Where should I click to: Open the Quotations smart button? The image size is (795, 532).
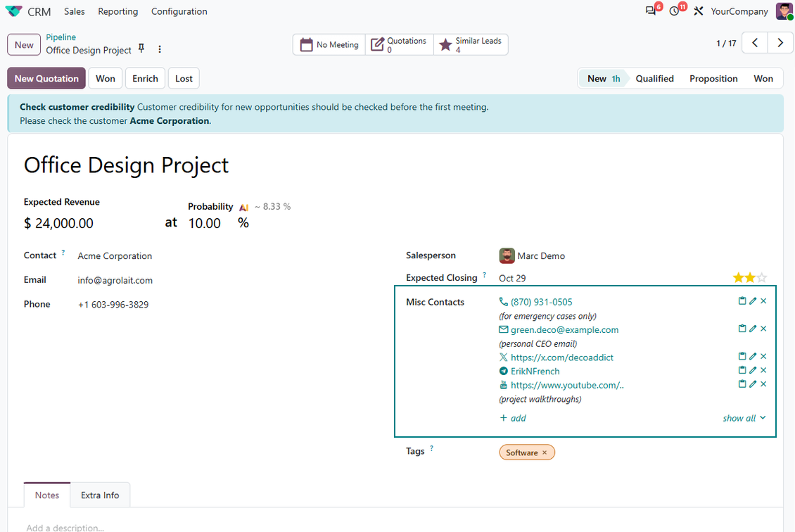click(400, 44)
